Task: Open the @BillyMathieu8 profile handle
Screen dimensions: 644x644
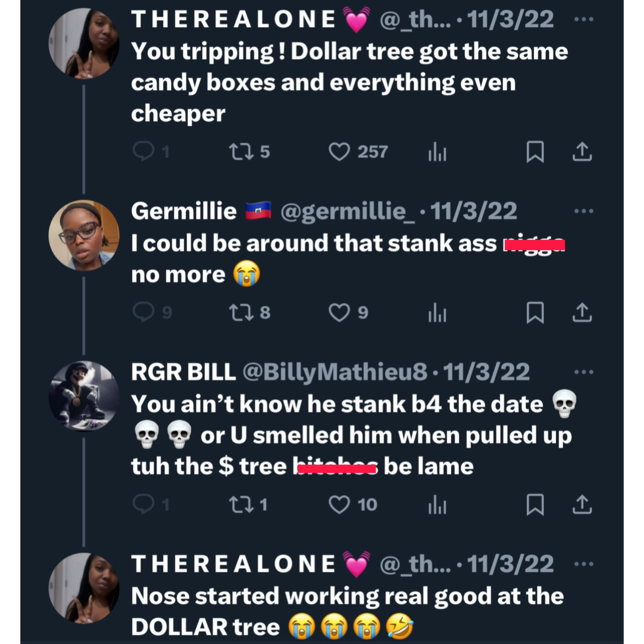Action: pyautogui.click(x=334, y=372)
